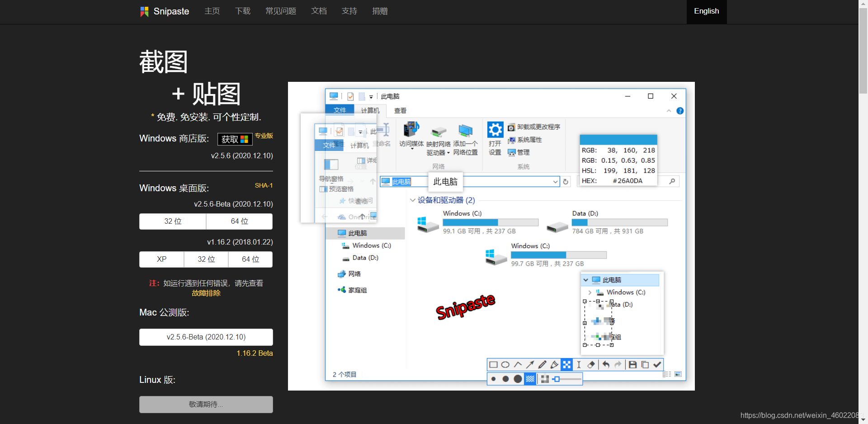Screen dimensions: 868x424
Task: Click the 64位 download button
Action: [x=239, y=221]
